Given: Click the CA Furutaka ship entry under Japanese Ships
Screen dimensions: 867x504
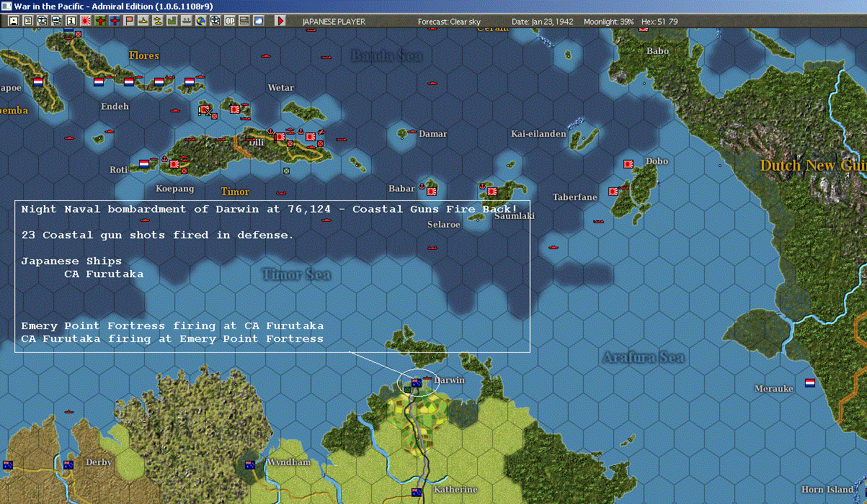Looking at the screenshot, I should pos(104,274).
